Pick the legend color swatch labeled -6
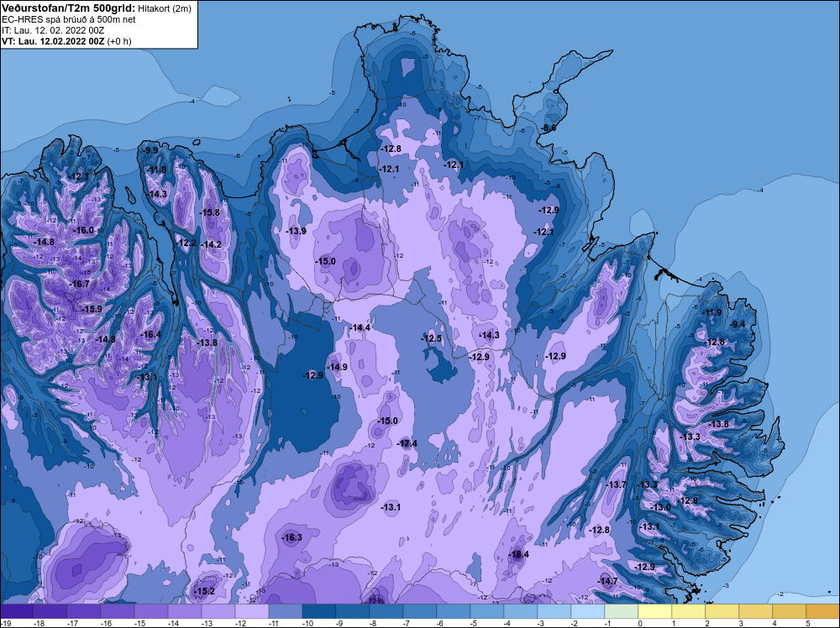This screenshot has height=628, width=840. (454, 611)
